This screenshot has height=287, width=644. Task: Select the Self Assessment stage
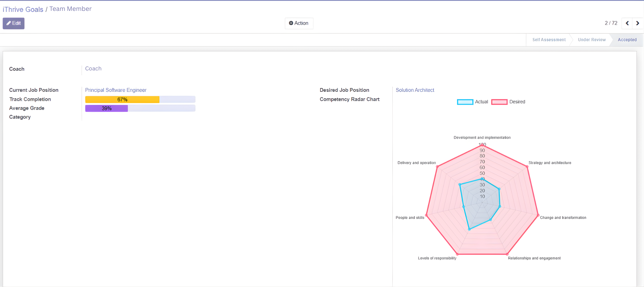[548, 40]
